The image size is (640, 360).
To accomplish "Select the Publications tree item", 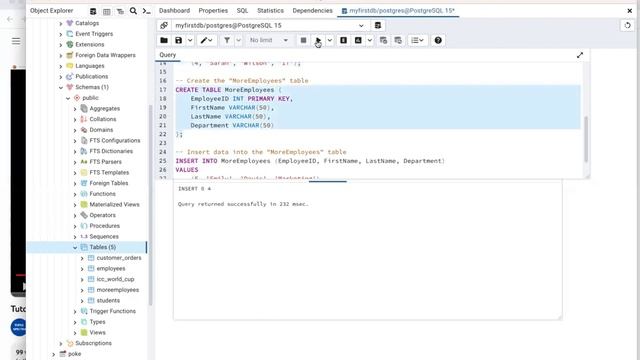I will pos(91,77).
